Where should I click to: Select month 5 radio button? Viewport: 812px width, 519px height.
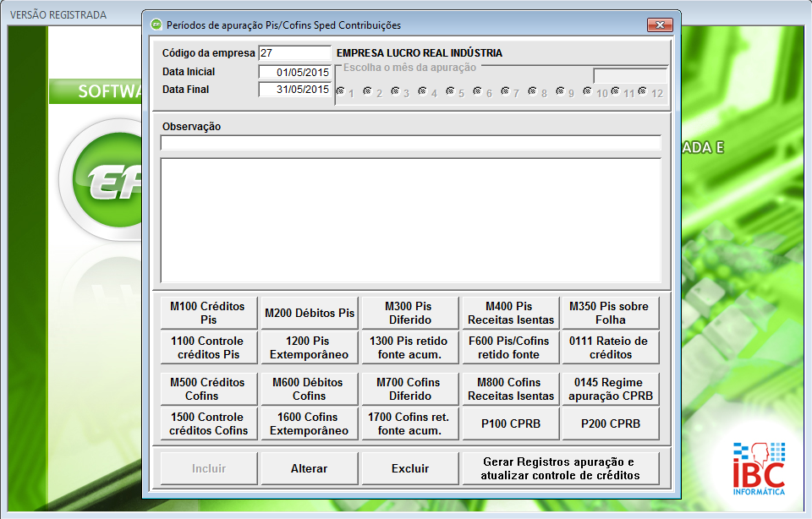[450, 91]
